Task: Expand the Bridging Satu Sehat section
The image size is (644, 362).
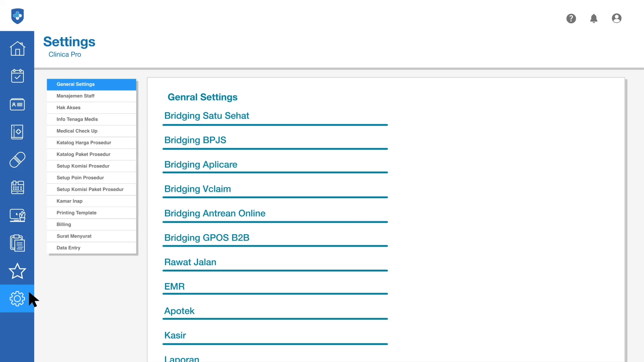Action: pos(207,116)
